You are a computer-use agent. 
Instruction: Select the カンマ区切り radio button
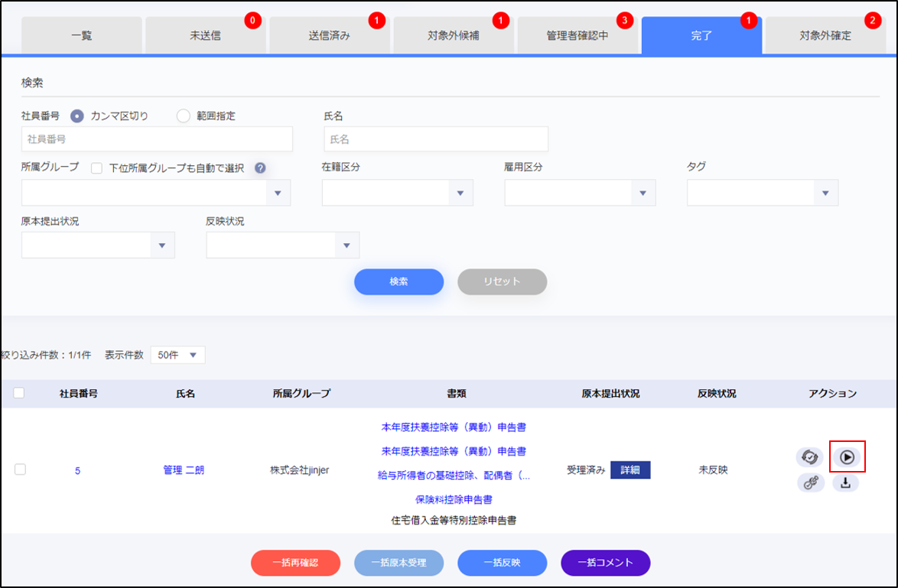click(x=77, y=116)
